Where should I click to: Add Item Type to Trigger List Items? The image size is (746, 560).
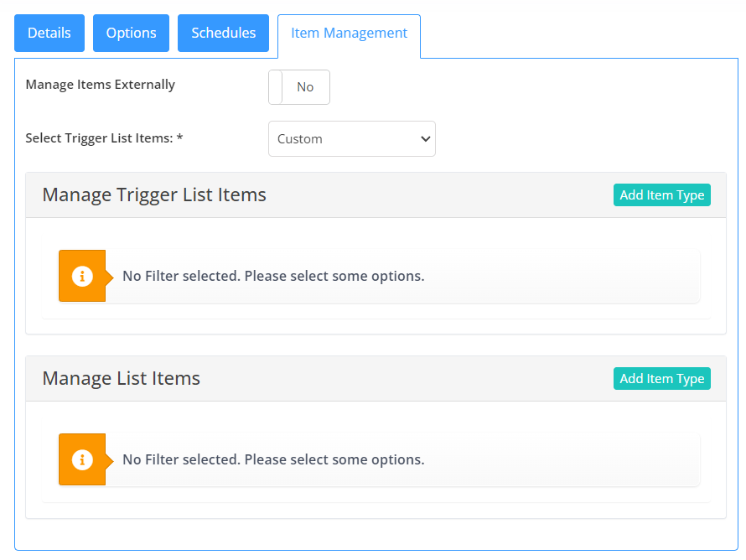[x=662, y=195]
